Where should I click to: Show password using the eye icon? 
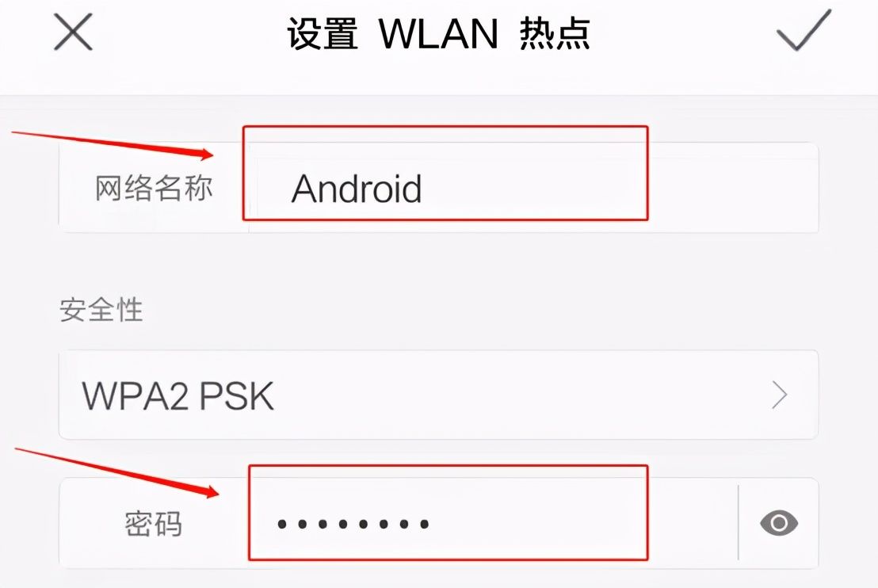779,523
